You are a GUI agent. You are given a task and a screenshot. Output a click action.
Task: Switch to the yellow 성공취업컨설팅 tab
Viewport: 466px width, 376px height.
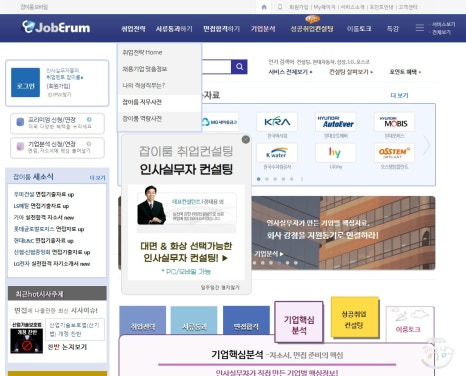pyautogui.click(x=355, y=317)
